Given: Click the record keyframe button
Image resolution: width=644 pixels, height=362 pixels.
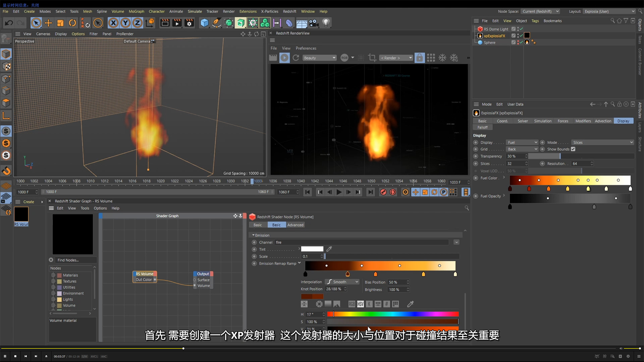Looking at the screenshot, I should click(383, 192).
